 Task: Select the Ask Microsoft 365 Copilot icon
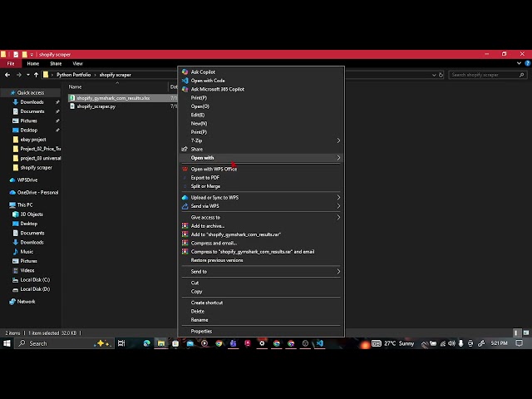coord(185,89)
